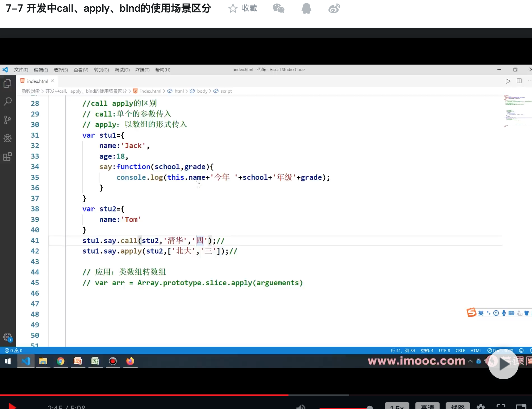
Task: Click the red video progress bar
Action: (144, 395)
